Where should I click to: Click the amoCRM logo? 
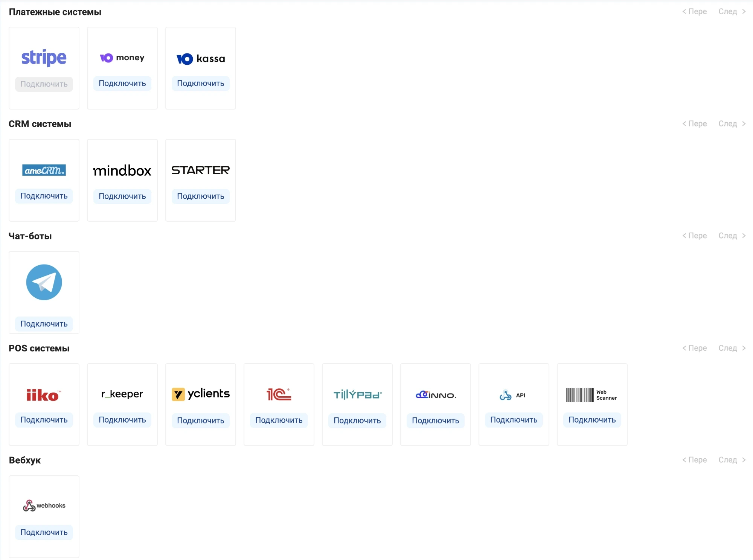pyautogui.click(x=44, y=170)
